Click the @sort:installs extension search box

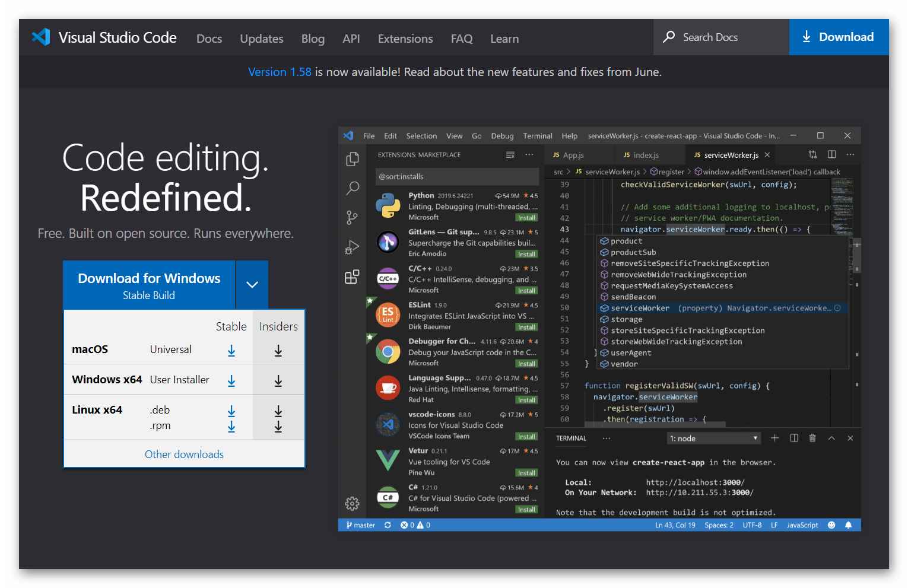point(457,176)
